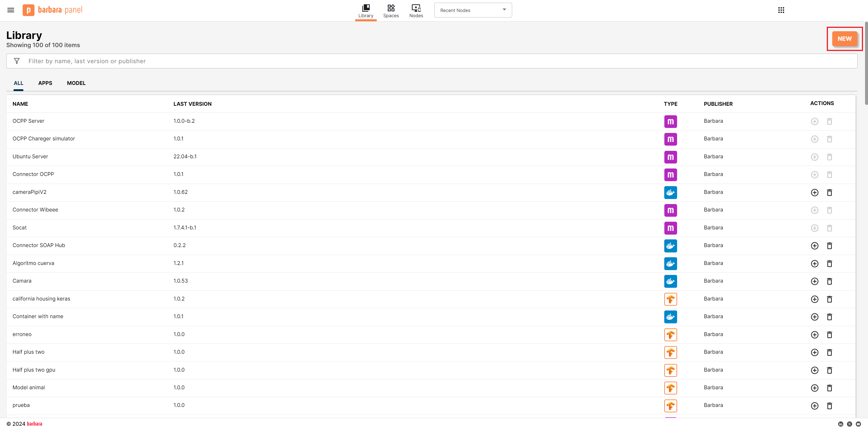Switch to the MODEL tab
The width and height of the screenshot is (868, 428).
point(76,83)
